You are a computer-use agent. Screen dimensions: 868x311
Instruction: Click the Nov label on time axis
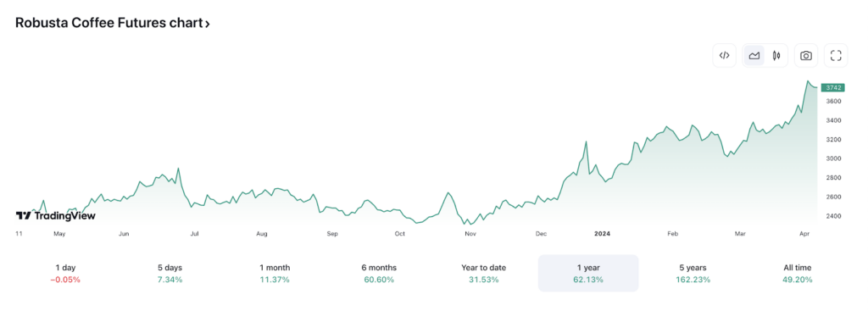pyautogui.click(x=470, y=234)
